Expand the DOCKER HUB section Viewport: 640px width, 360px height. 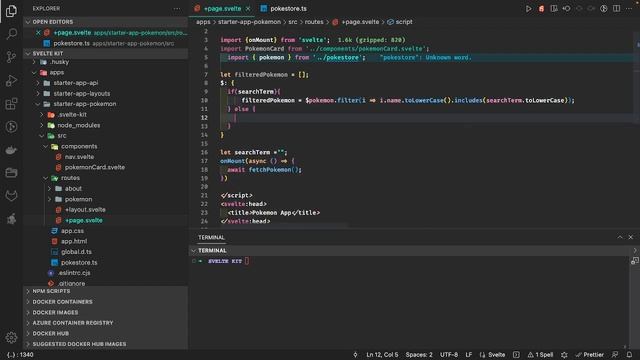coord(105,333)
